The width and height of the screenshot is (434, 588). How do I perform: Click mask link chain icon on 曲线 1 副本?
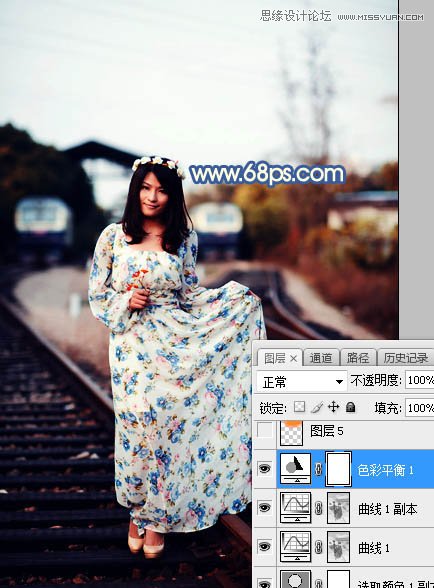point(319,508)
